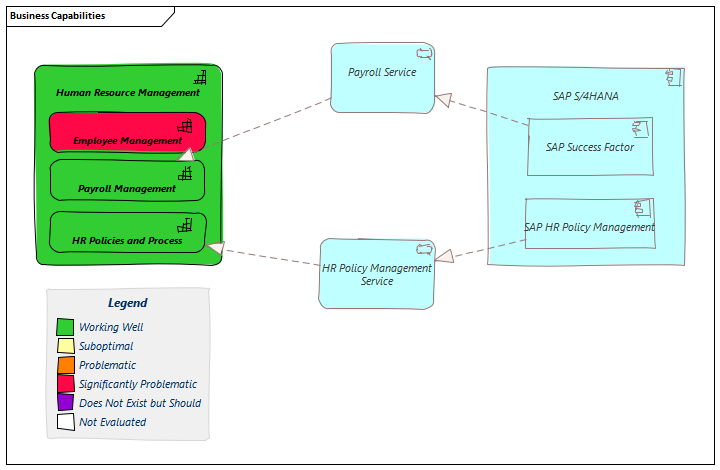Click the SAP S/4HANA label
720x470 pixels.
click(x=585, y=96)
